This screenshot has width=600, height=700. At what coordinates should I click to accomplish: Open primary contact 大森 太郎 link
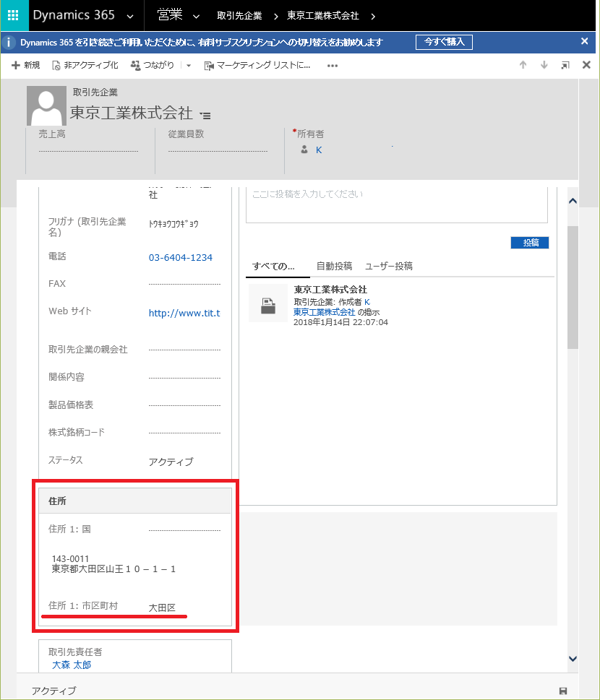[72, 665]
